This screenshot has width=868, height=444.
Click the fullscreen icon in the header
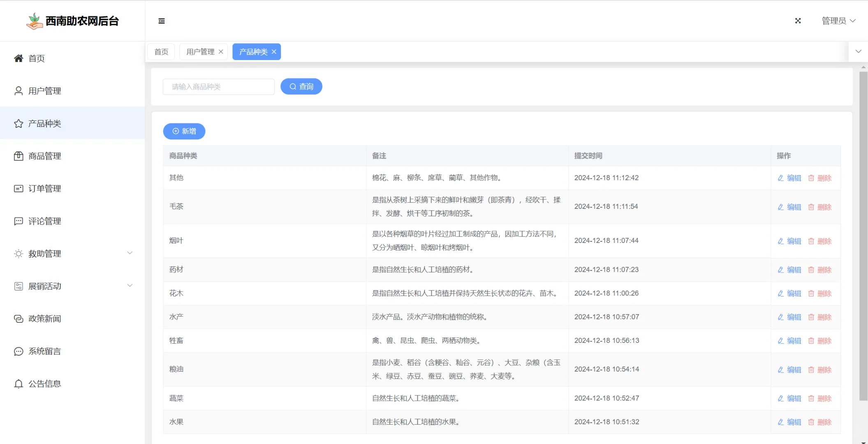click(x=797, y=21)
